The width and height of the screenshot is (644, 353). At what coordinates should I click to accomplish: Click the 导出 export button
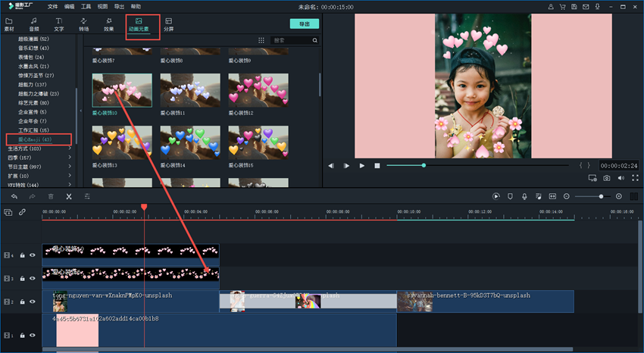pyautogui.click(x=304, y=24)
